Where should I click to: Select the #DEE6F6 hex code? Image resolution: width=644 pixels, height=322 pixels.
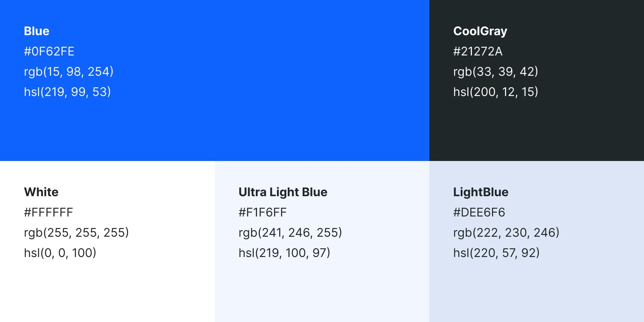[479, 212]
